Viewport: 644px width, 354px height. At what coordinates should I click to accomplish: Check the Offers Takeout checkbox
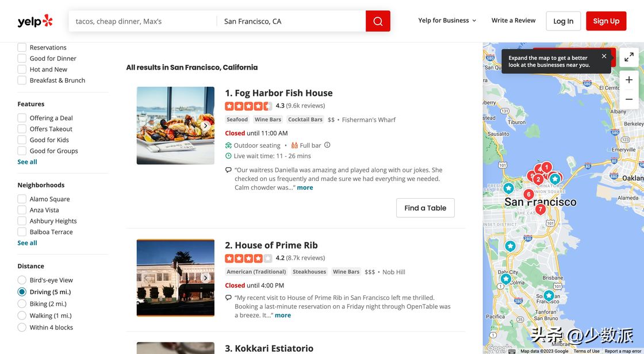[22, 129]
